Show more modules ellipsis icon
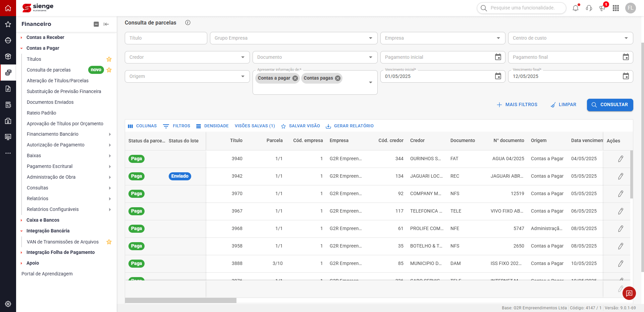Image resolution: width=644 pixels, height=312 pixels. (8, 153)
